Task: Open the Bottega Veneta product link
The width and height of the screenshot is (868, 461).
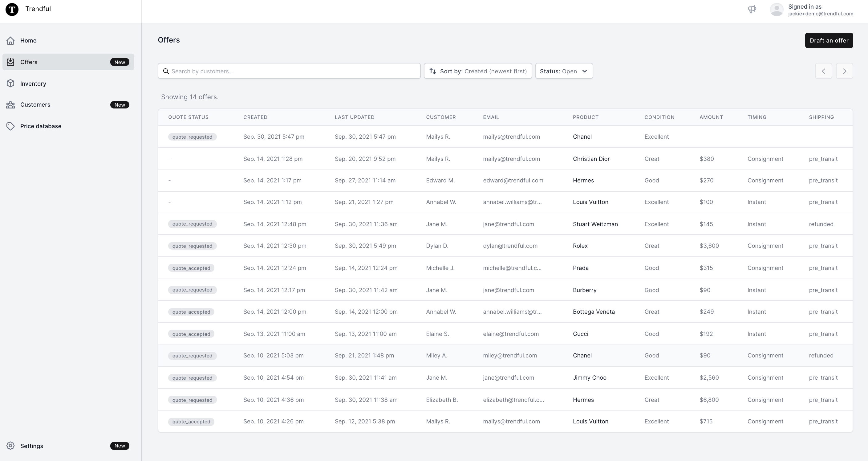Action: (x=594, y=312)
